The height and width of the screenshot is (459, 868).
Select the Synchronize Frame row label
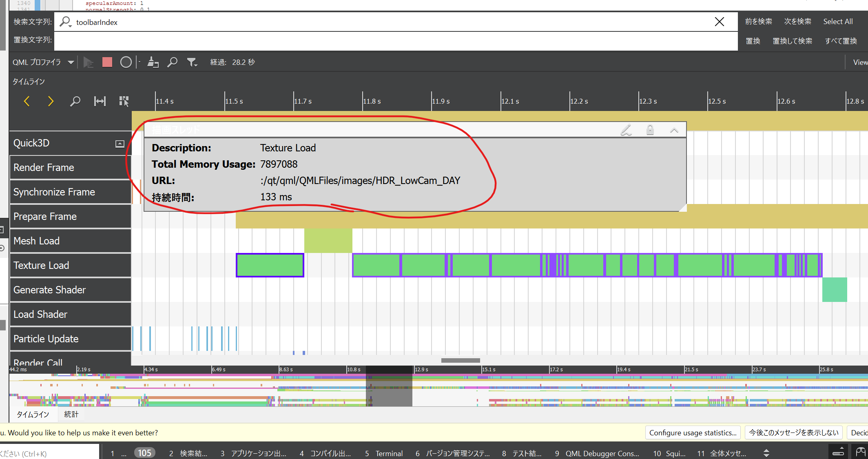tap(70, 192)
